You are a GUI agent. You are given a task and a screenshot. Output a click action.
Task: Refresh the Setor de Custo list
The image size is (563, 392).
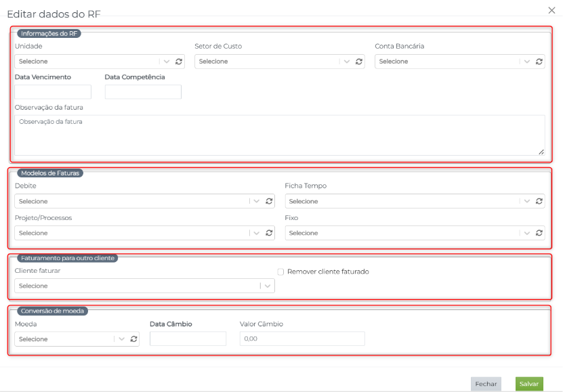358,62
